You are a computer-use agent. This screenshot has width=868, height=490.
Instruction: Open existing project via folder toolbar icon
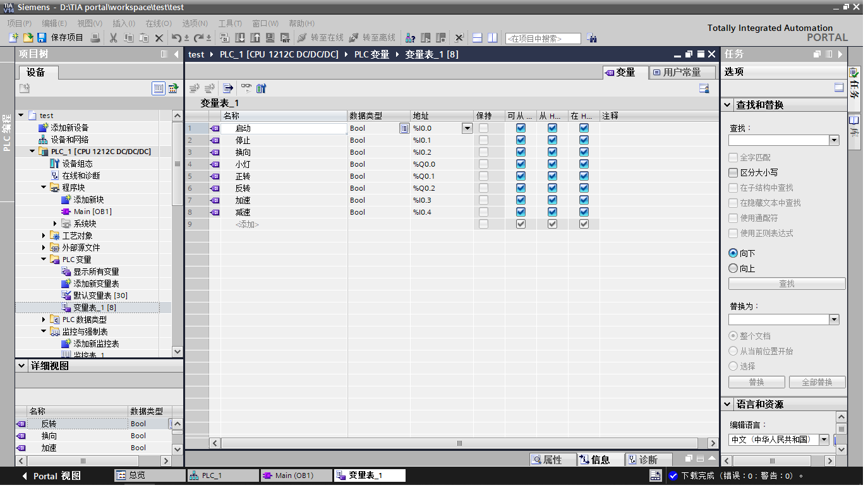point(28,38)
